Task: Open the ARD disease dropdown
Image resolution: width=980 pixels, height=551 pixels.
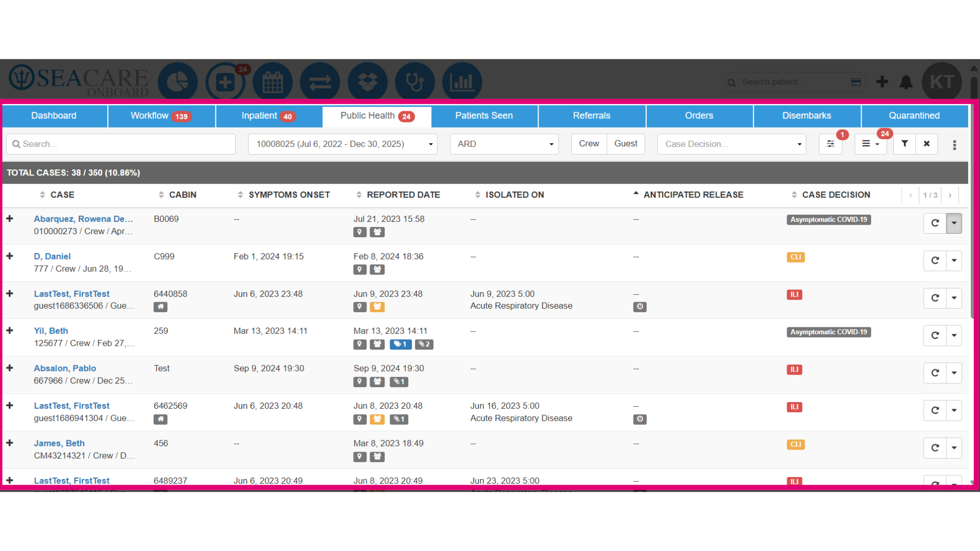Action: pyautogui.click(x=504, y=144)
